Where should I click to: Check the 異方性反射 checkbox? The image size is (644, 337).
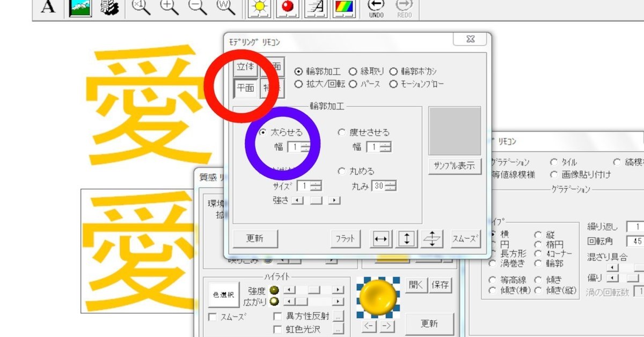277,315
